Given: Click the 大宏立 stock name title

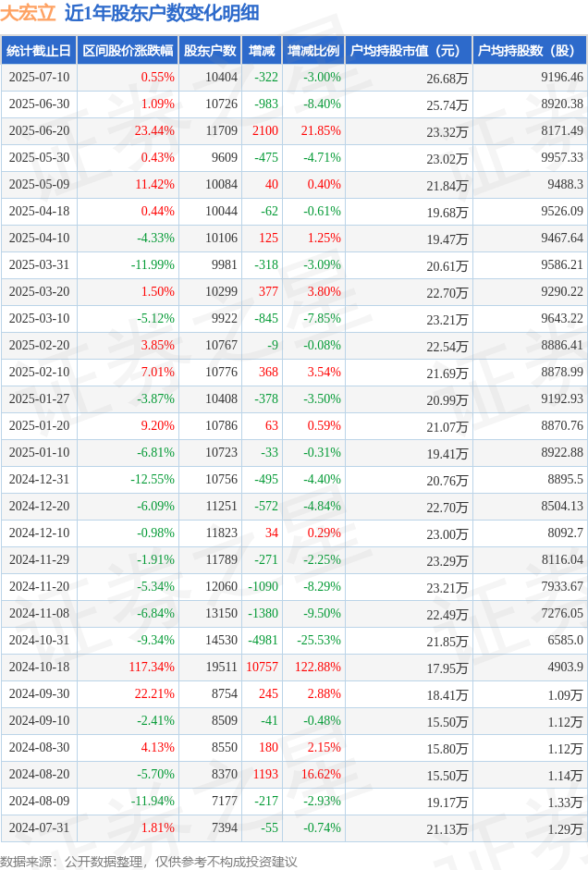Looking at the screenshot, I should click(x=28, y=13).
